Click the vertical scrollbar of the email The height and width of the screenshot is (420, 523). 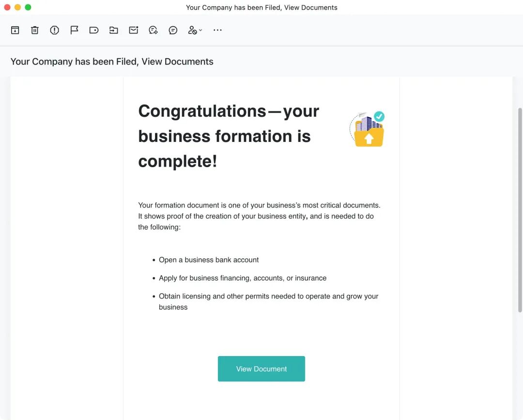tap(520, 208)
